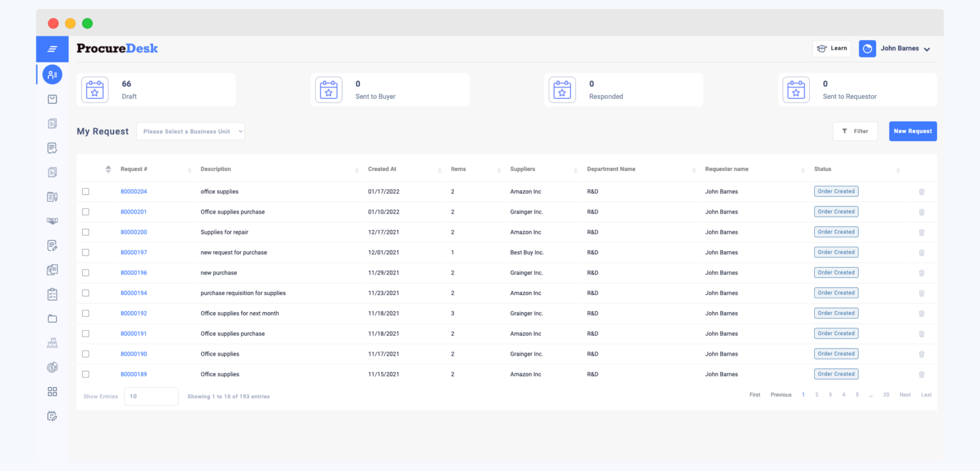
Task: Click the Show Entries input field
Action: pos(151,396)
